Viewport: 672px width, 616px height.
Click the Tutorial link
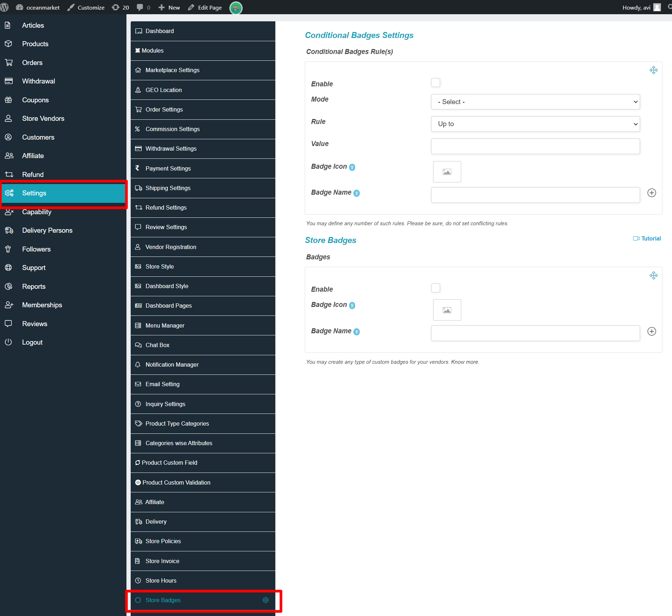[647, 238]
